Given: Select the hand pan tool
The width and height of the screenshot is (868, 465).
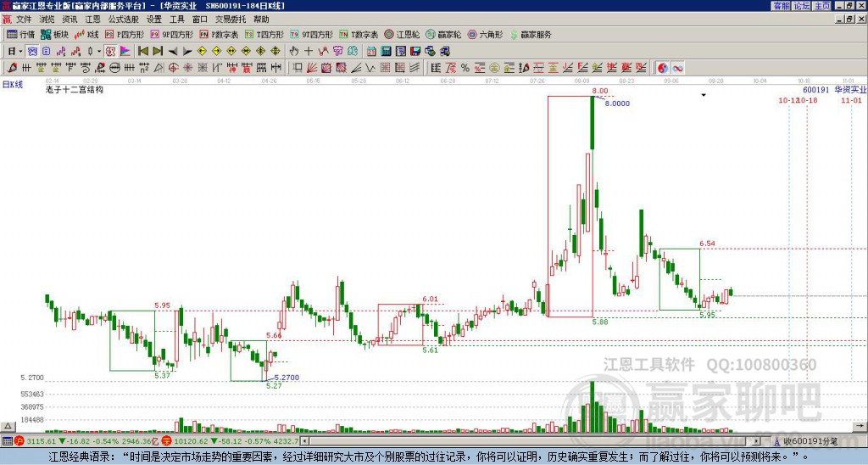Looking at the screenshot, I should click(x=293, y=52).
